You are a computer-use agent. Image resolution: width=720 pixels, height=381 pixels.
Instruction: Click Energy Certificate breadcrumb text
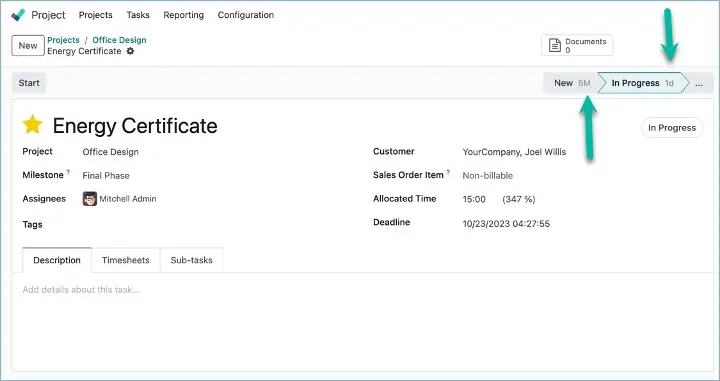coord(84,51)
